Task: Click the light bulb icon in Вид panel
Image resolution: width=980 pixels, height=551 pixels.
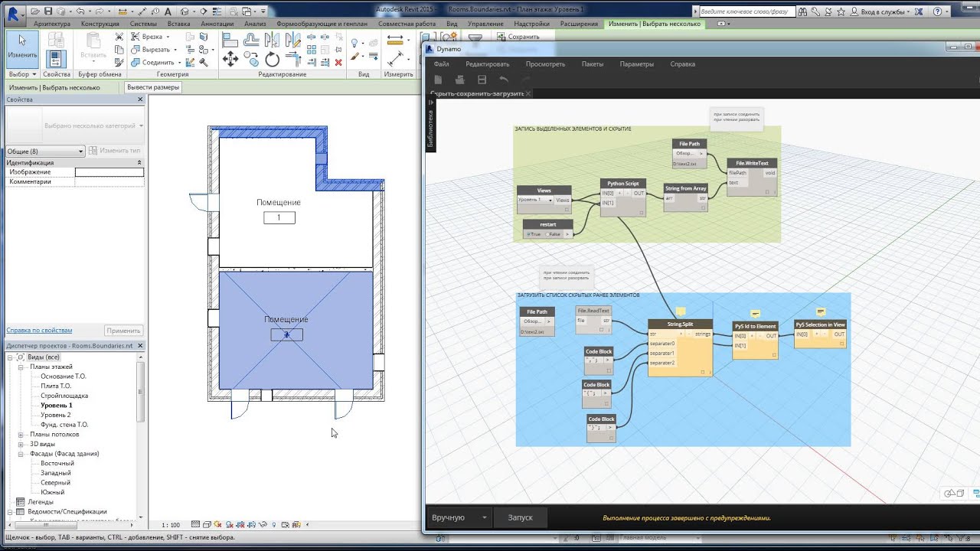Action: 355,44
